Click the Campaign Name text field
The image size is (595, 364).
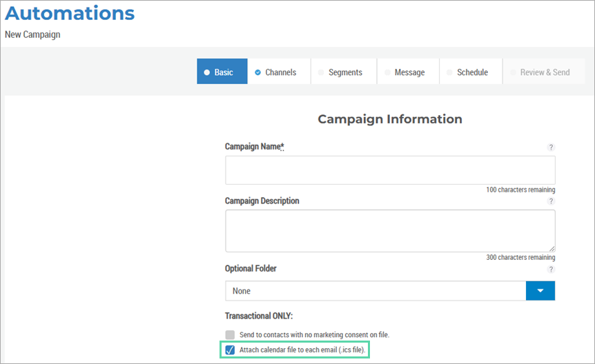click(x=390, y=170)
